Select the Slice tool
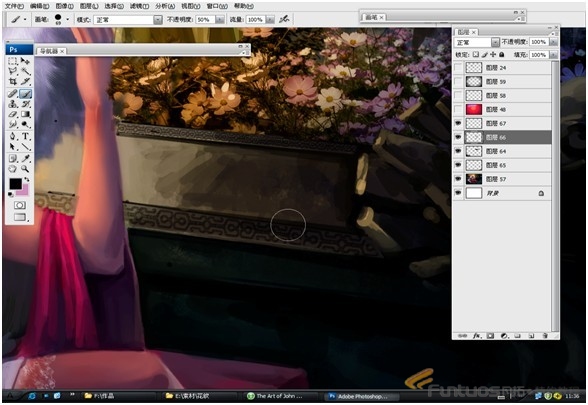 (25, 81)
